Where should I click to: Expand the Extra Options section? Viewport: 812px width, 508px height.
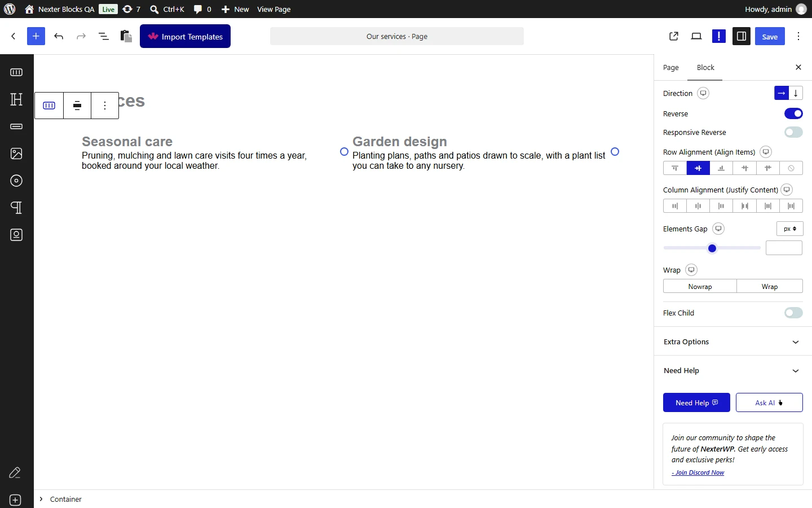pyautogui.click(x=733, y=341)
